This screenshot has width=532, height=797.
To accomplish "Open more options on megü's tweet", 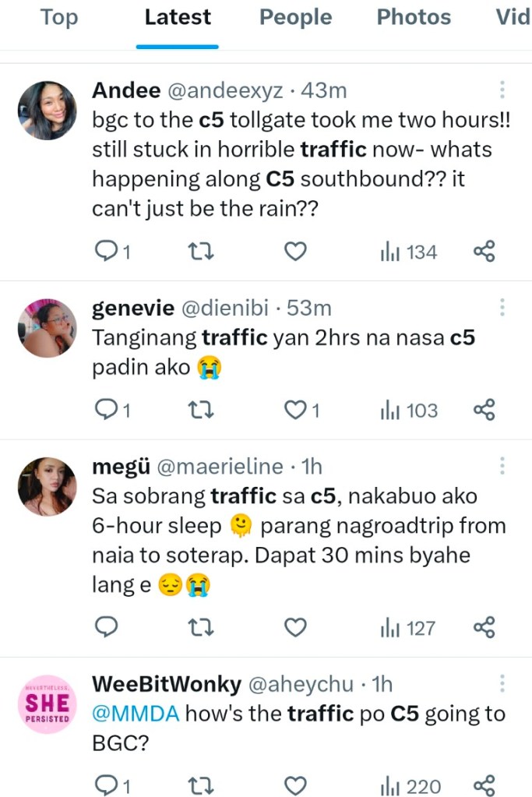I will 502,467.
